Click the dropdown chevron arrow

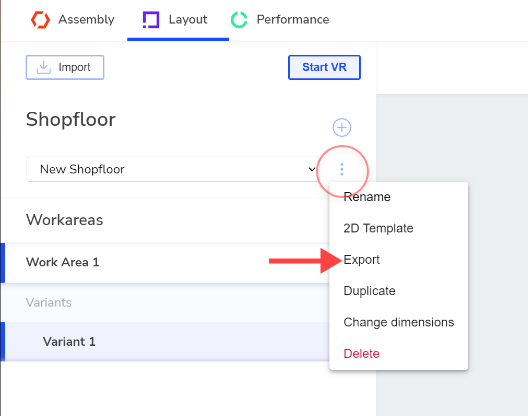tap(312, 169)
